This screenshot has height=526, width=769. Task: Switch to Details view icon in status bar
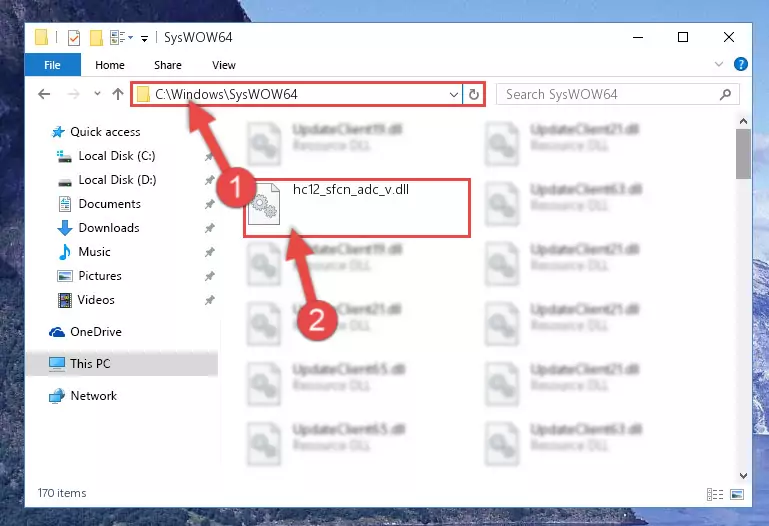715,494
